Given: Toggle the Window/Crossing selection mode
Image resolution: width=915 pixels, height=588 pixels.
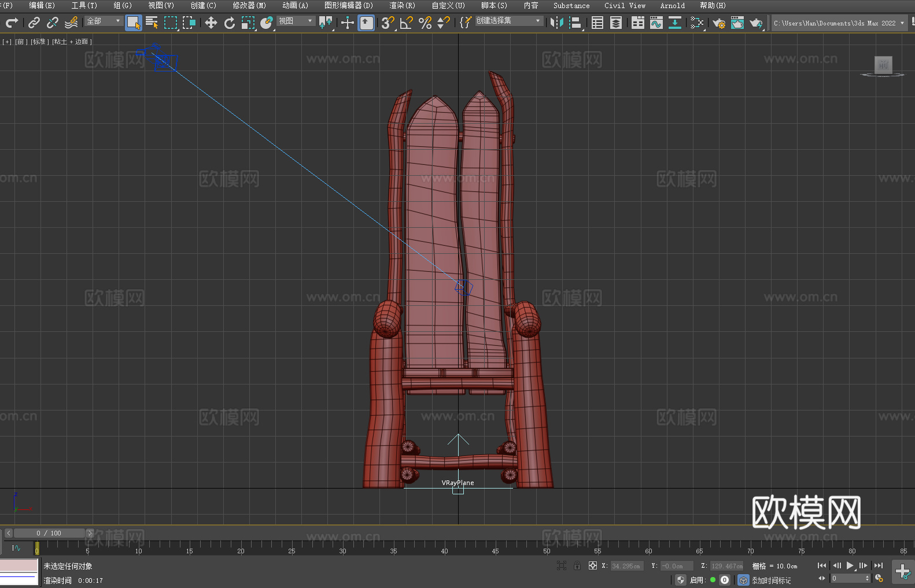Looking at the screenshot, I should click(189, 23).
